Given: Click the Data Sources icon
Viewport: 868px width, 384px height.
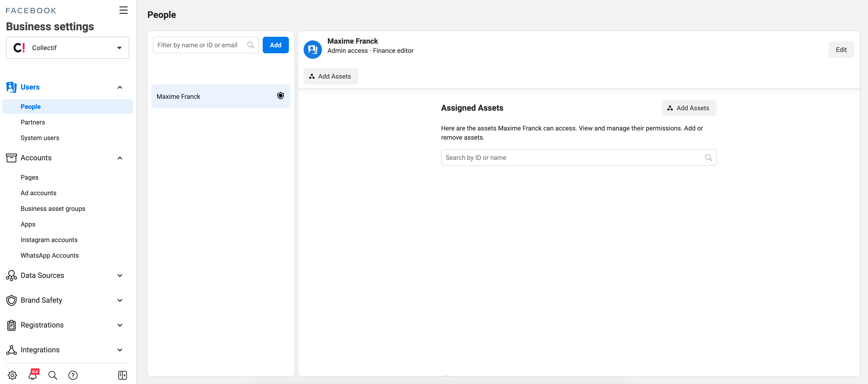Looking at the screenshot, I should (11, 275).
